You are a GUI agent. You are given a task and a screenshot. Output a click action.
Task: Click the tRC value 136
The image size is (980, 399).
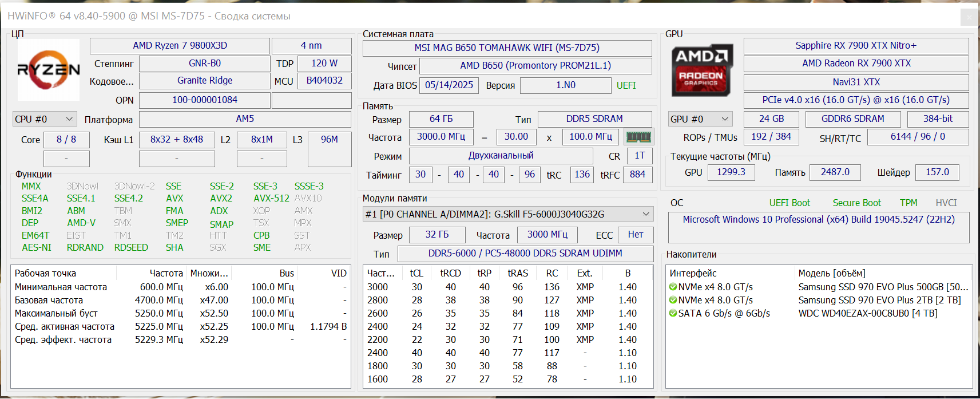(x=582, y=175)
